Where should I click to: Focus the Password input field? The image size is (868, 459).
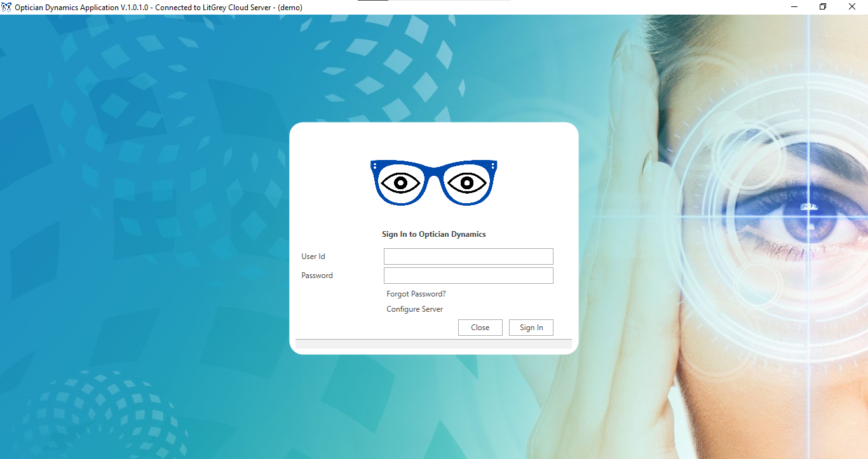[x=468, y=276]
